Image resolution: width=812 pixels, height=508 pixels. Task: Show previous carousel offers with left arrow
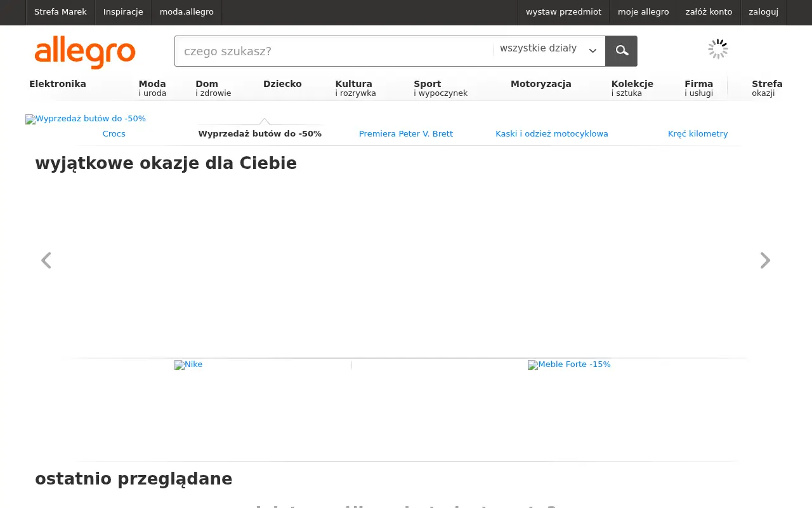(46, 260)
